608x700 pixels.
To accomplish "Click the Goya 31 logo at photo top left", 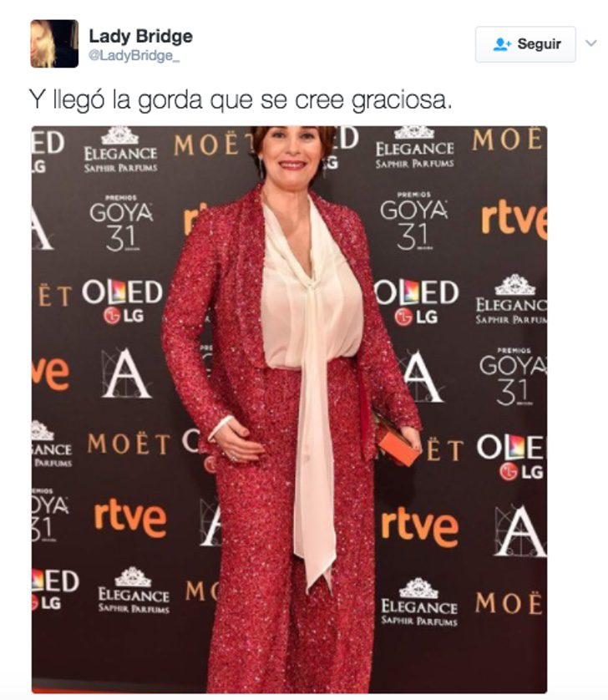I will point(120,223).
